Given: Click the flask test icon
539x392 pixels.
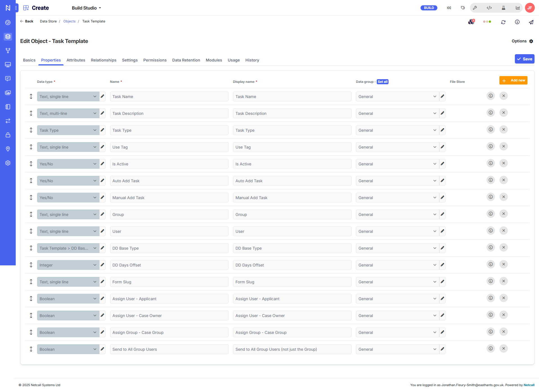Looking at the screenshot, I should tap(503, 8).
